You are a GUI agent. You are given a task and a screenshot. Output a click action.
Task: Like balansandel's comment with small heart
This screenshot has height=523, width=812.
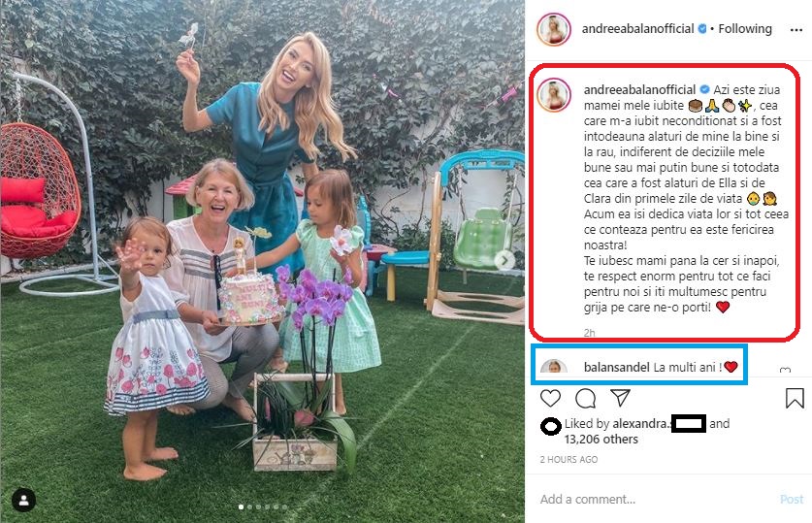(785, 370)
